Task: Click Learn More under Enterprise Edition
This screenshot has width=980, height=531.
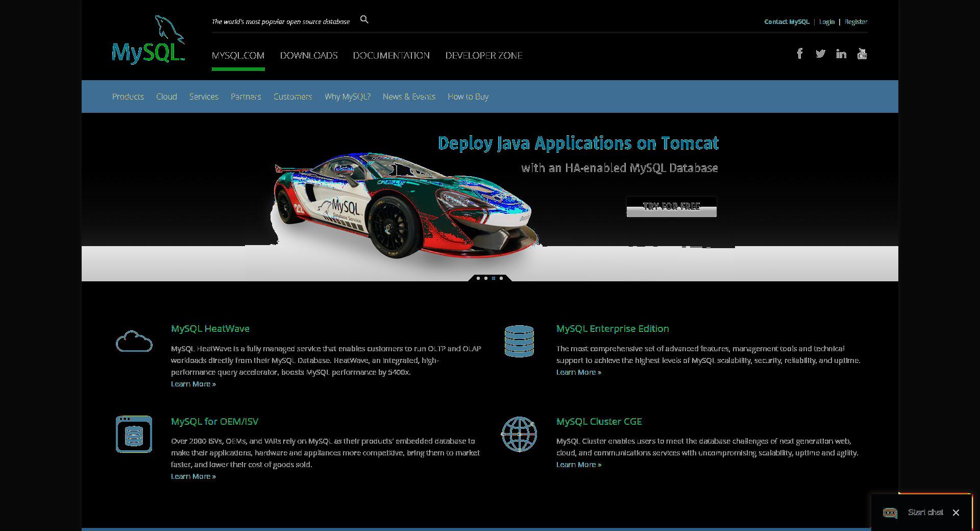Action: pos(579,372)
